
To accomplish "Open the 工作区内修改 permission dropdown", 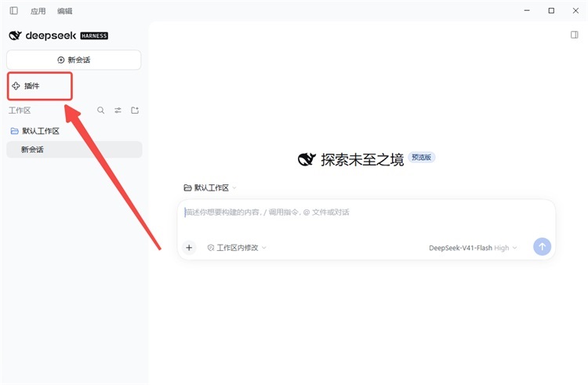I will [237, 248].
